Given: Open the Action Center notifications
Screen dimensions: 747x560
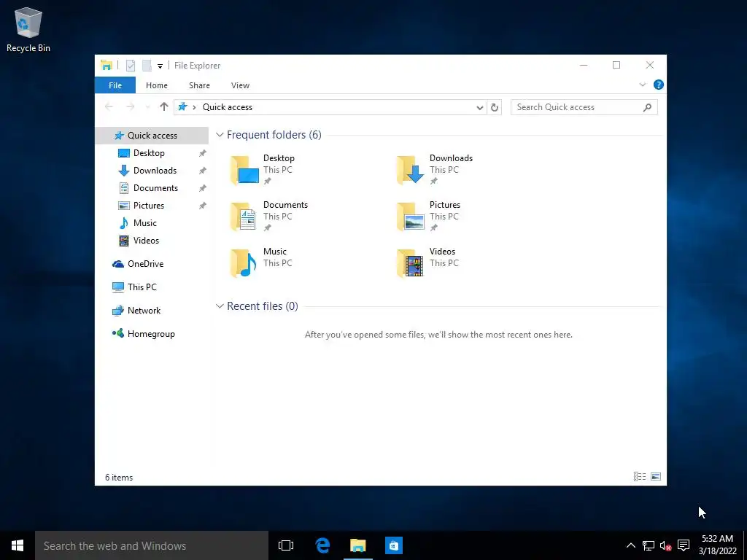Looking at the screenshot, I should pos(684,545).
